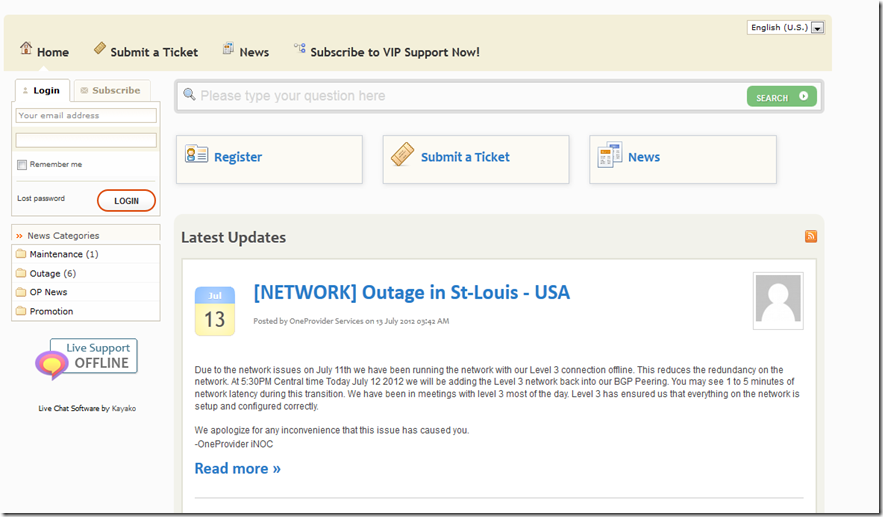Switch to the Login tab
Image resolution: width=883 pixels, height=517 pixels.
point(42,90)
